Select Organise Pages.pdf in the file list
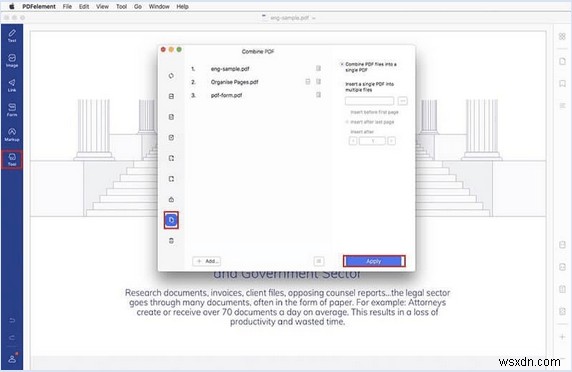Screen dimensions: 572x372 (234, 82)
